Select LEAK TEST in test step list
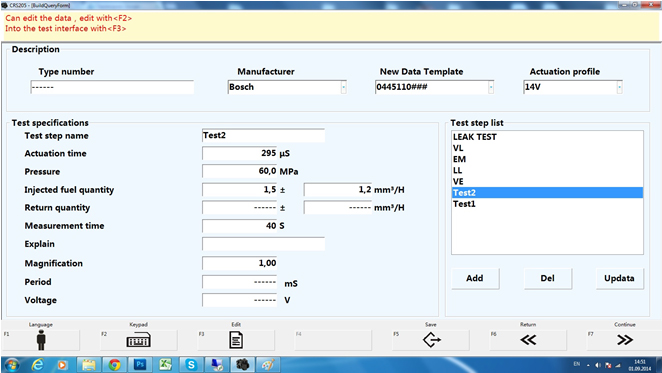Screen dimensions: 662x373 tap(547, 137)
